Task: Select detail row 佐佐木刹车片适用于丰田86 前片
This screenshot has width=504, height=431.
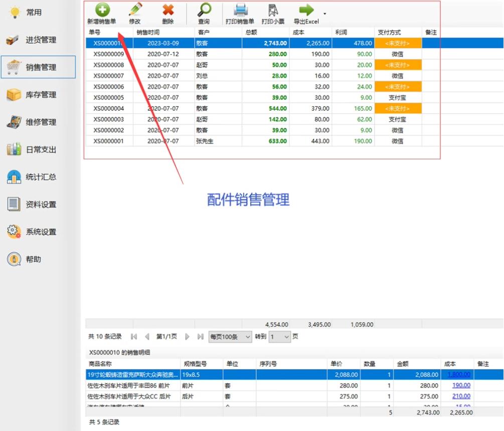Action: (x=294, y=385)
